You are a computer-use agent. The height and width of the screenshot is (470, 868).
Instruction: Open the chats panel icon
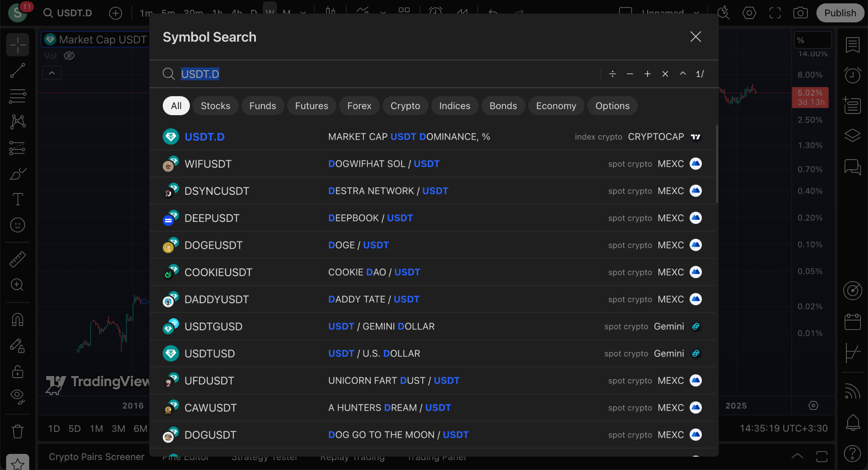(852, 167)
